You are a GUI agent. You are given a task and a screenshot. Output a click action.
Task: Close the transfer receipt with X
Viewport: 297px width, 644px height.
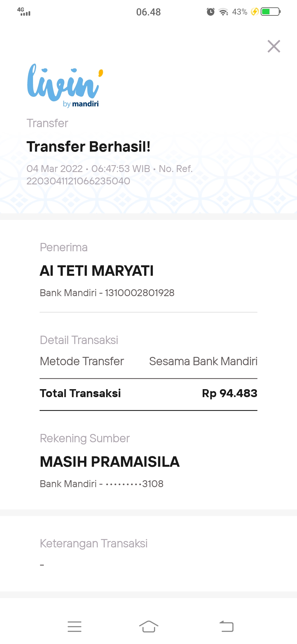point(274,46)
